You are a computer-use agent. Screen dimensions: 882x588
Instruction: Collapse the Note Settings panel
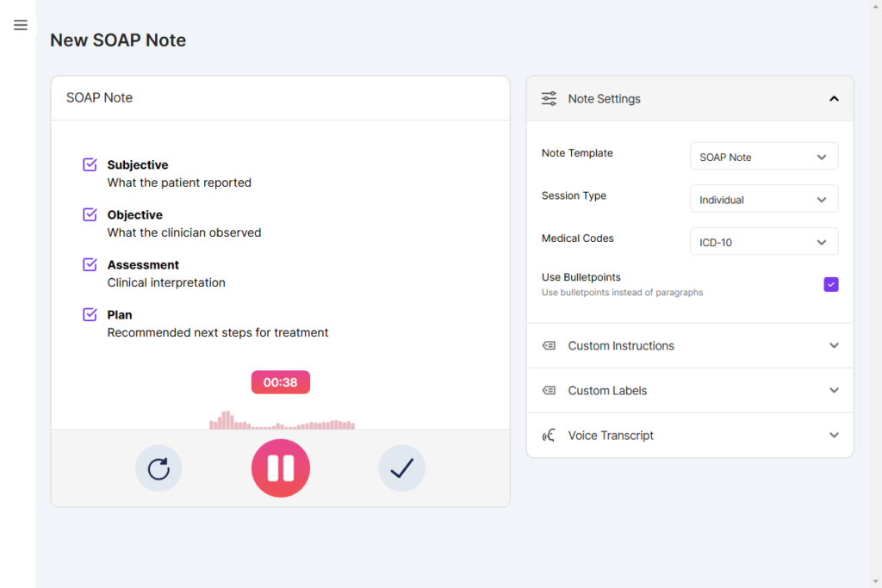(834, 98)
